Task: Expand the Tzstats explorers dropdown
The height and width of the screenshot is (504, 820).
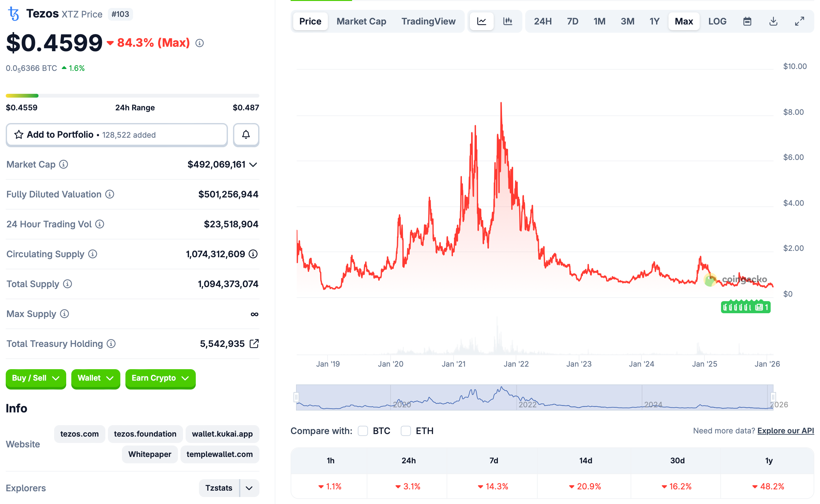Action: pos(249,488)
